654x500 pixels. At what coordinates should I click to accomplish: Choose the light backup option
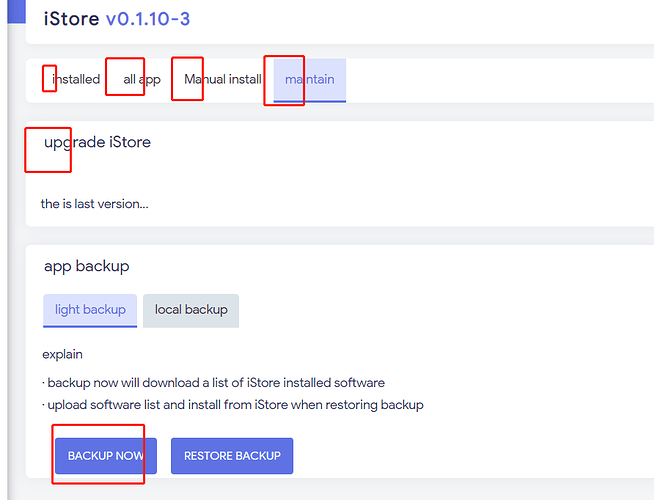click(x=90, y=310)
